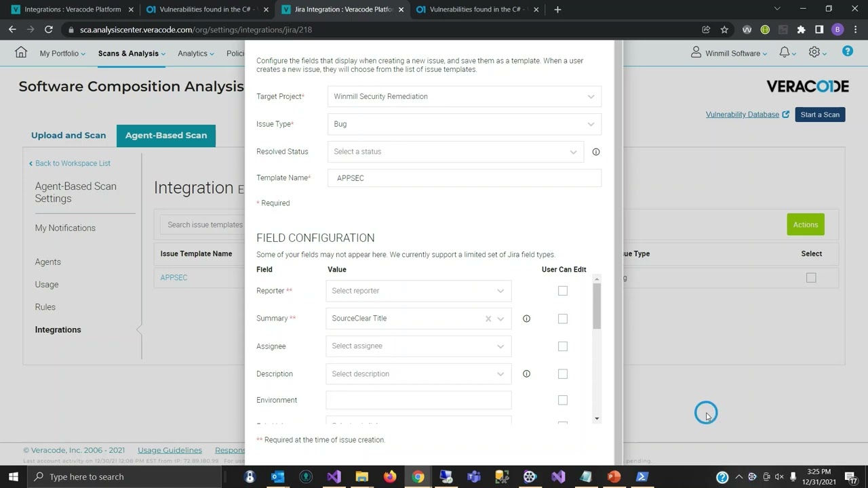Open the notifications bell menu
The height and width of the screenshot is (488, 868).
785,53
